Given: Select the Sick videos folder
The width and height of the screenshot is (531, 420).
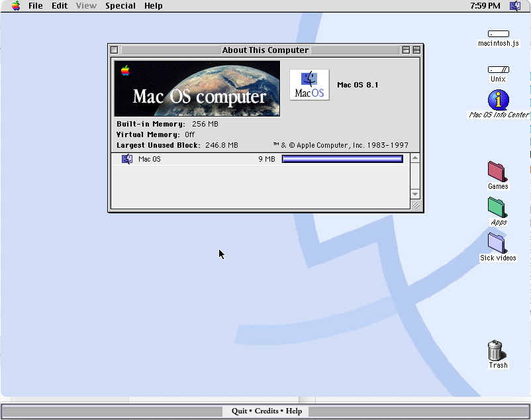Looking at the screenshot, I should [497, 243].
